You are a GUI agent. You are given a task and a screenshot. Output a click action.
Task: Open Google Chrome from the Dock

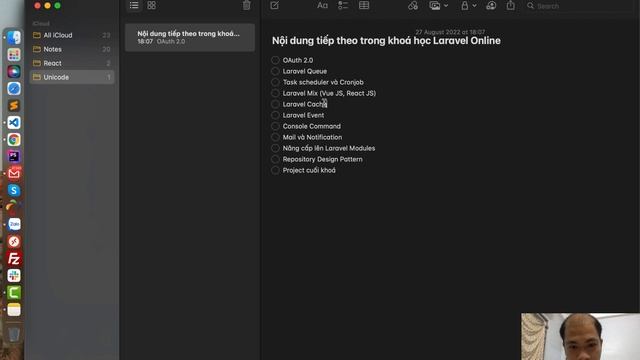[14, 140]
